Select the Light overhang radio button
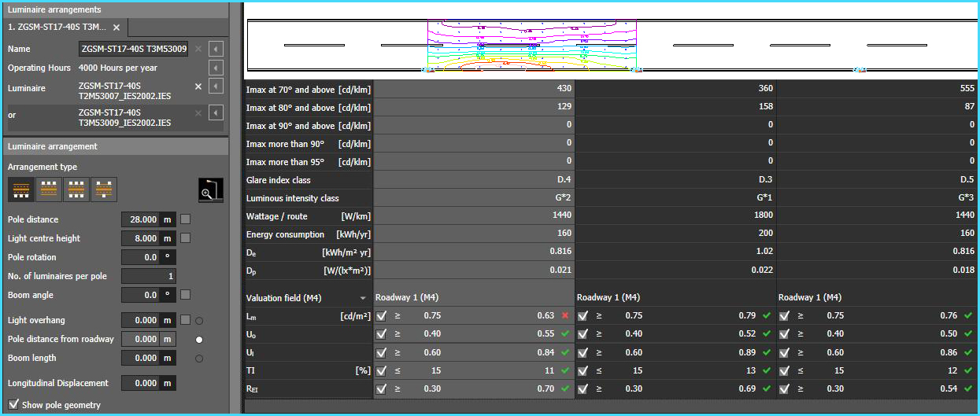This screenshot has width=980, height=416. (199, 320)
